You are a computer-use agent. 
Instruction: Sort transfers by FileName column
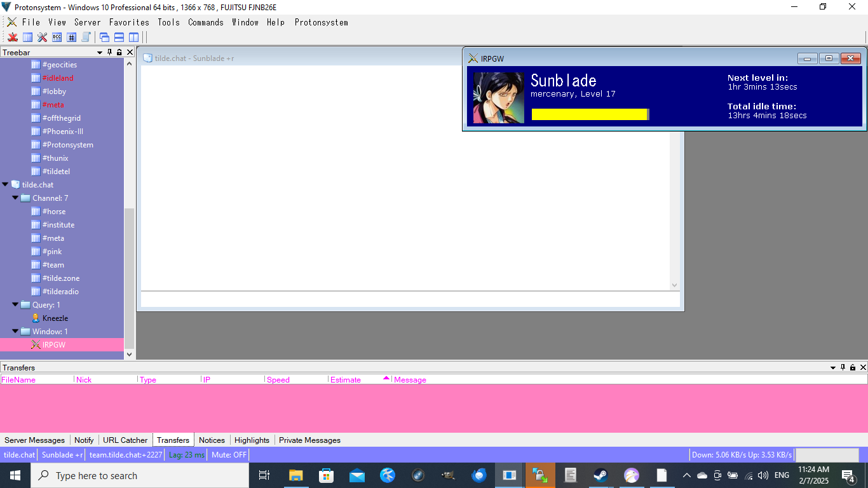37,379
